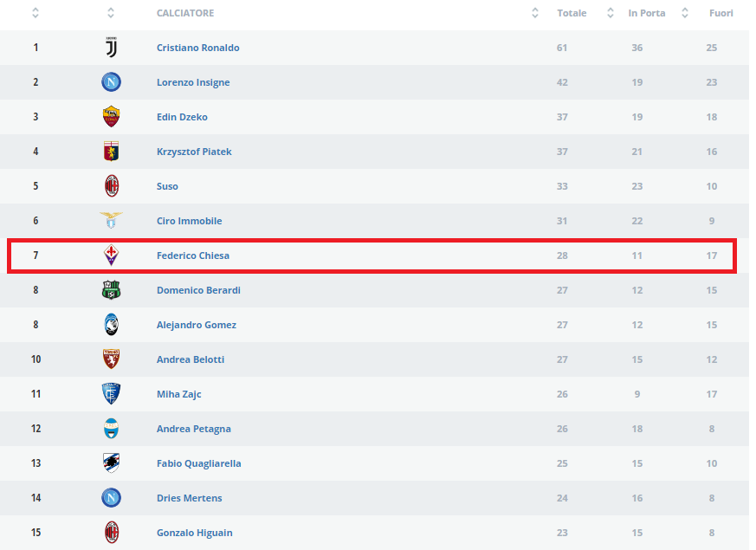This screenshot has width=756, height=550.
Task: Click the Juventus crest beside Cristiano Ronaldo
Action: (x=112, y=48)
